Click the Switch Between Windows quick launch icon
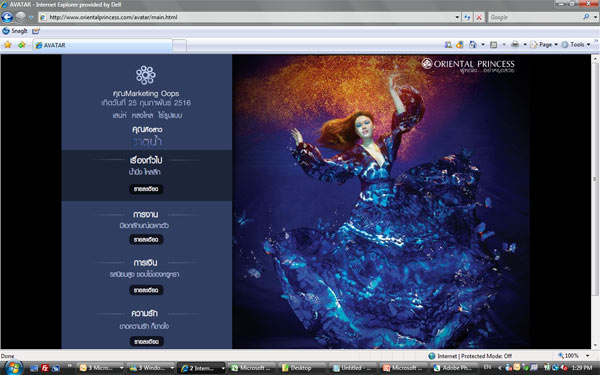The image size is (600, 375). [x=56, y=368]
